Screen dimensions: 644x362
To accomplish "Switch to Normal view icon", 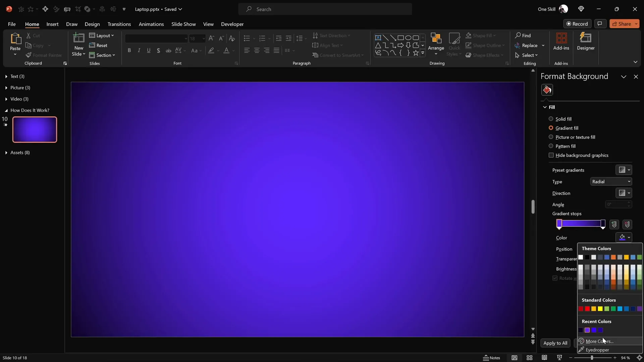I will point(514,358).
